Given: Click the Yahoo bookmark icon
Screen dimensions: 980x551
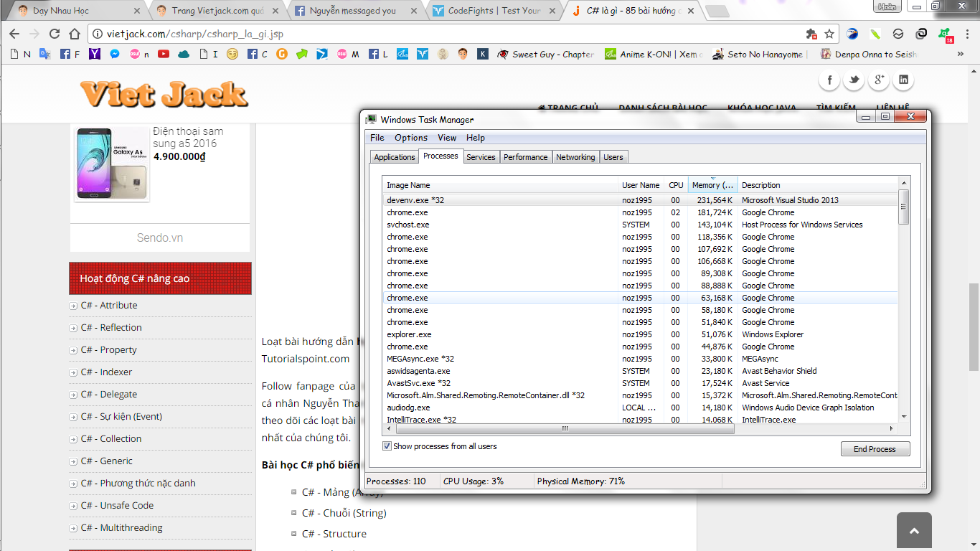Looking at the screenshot, I should (x=95, y=54).
